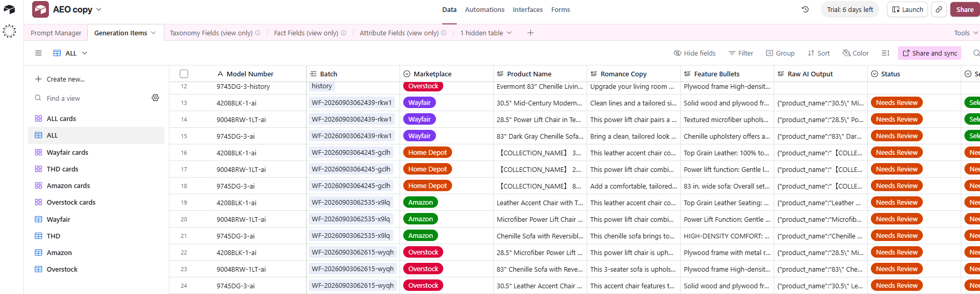Expand AEO copy base name dropdown

pos(99,9)
